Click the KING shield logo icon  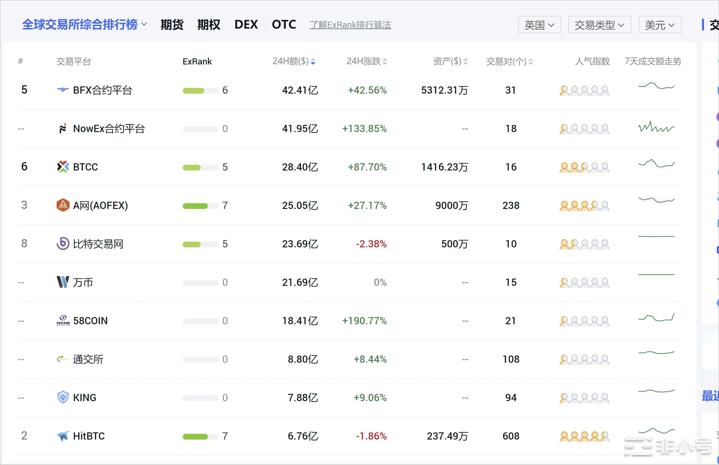point(63,397)
